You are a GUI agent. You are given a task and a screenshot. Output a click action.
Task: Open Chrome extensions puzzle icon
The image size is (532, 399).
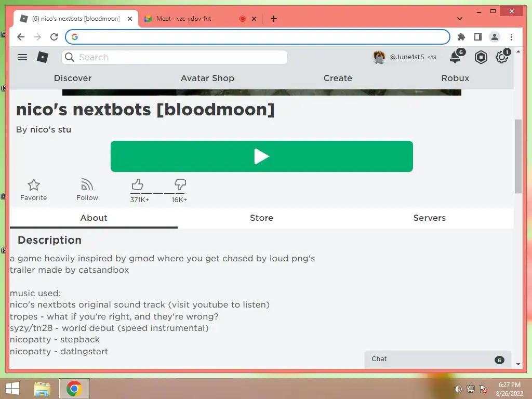coord(461,37)
